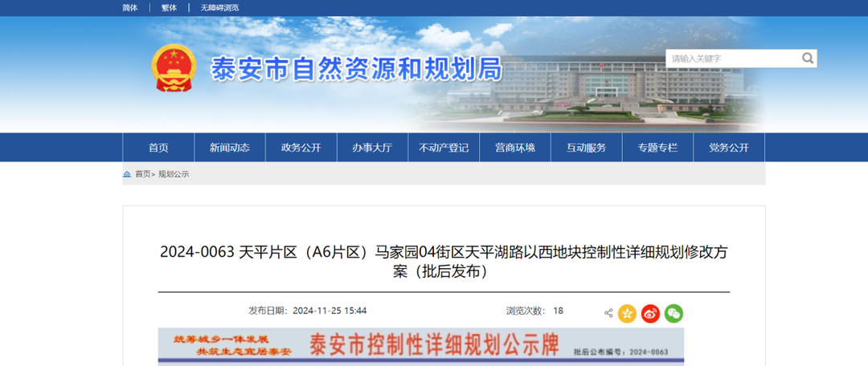
Task: Open 互动服务 menu item
Action: click(586, 148)
